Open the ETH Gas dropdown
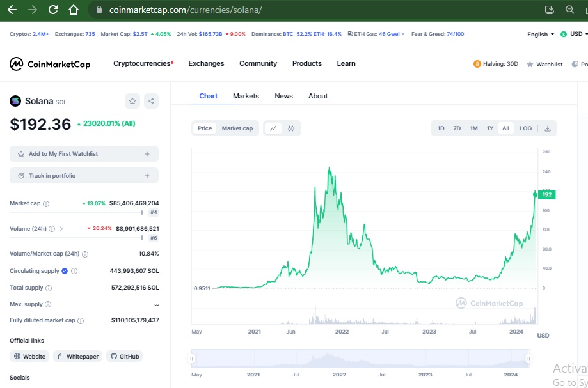 376,34
